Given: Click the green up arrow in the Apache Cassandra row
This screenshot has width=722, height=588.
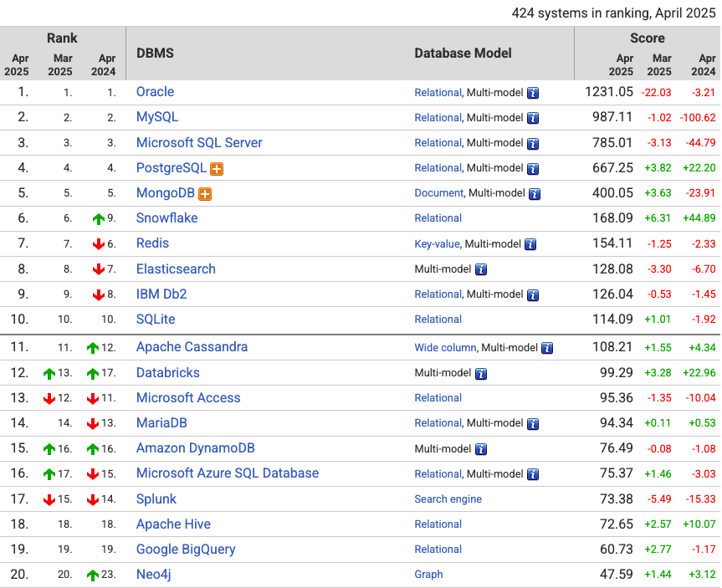Looking at the screenshot, I should point(93,348).
